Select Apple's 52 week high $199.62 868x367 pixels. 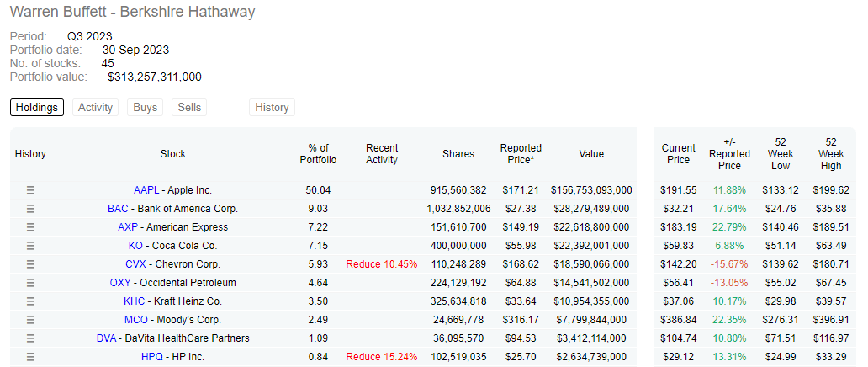(831, 190)
